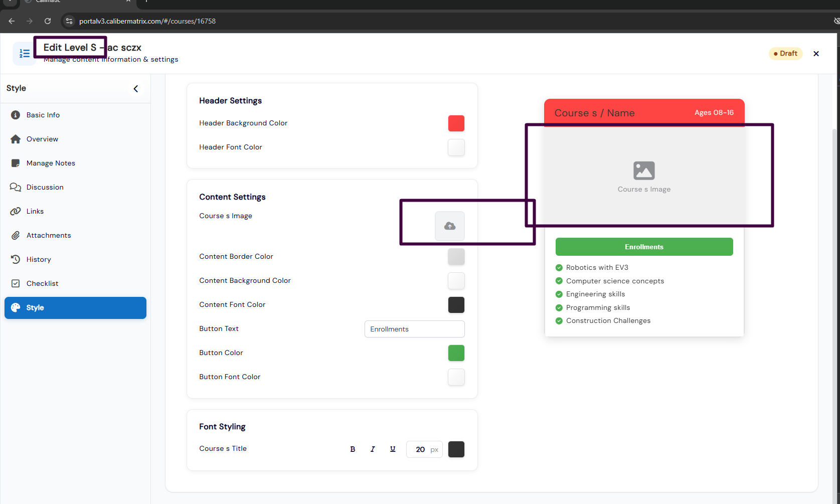Click the Course s / Name preview header
The height and width of the screenshot is (504, 840).
[x=595, y=113]
